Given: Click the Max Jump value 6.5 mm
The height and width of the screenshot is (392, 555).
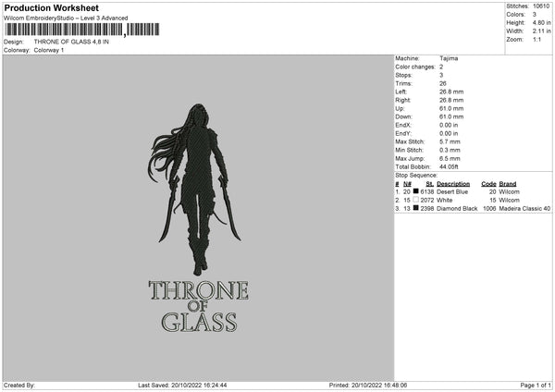Looking at the screenshot, I should point(450,158).
